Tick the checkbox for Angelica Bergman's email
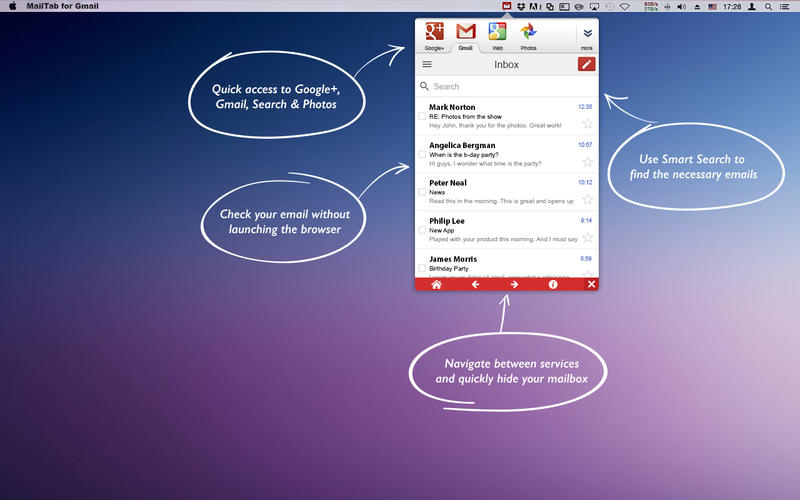The width and height of the screenshot is (800, 500). (x=422, y=154)
